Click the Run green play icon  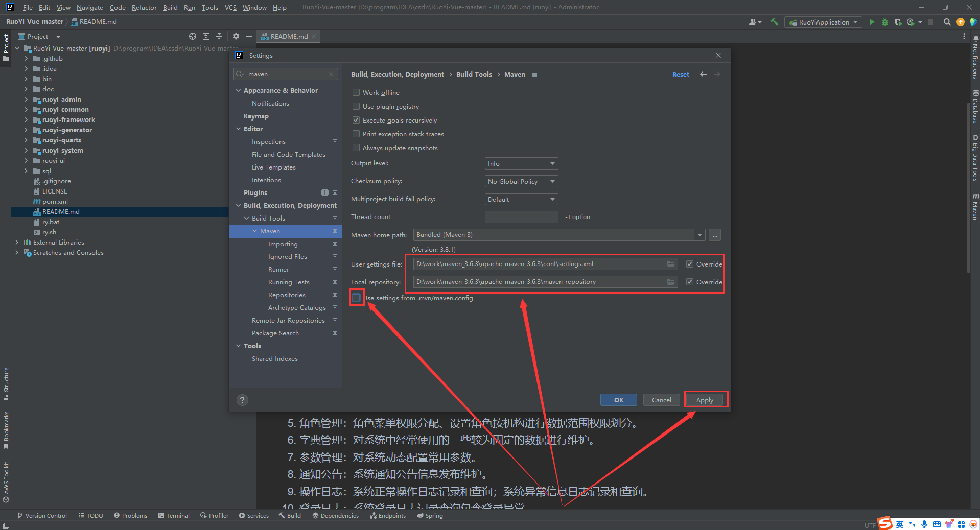coord(872,22)
